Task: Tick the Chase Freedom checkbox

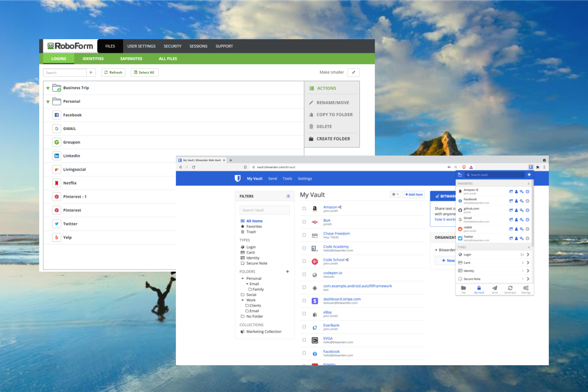Action: point(304,235)
